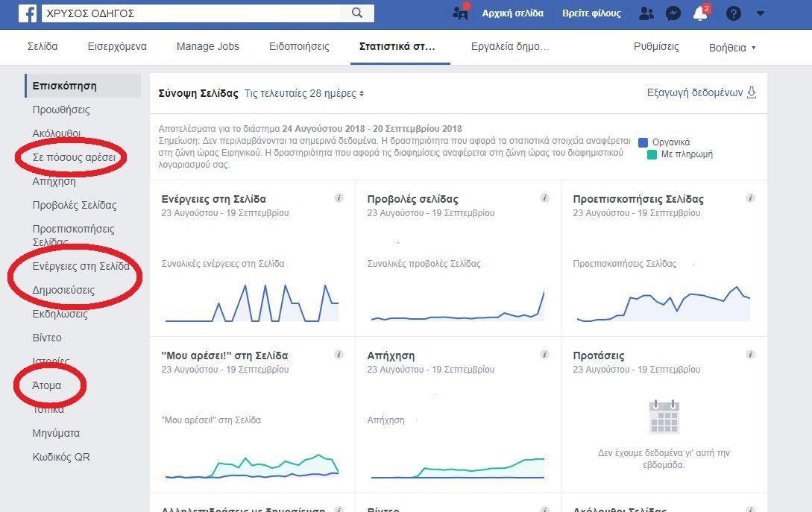
Task: Click the "Μου αρέσει!" στη Σελίδα green chart
Action: 252,467
